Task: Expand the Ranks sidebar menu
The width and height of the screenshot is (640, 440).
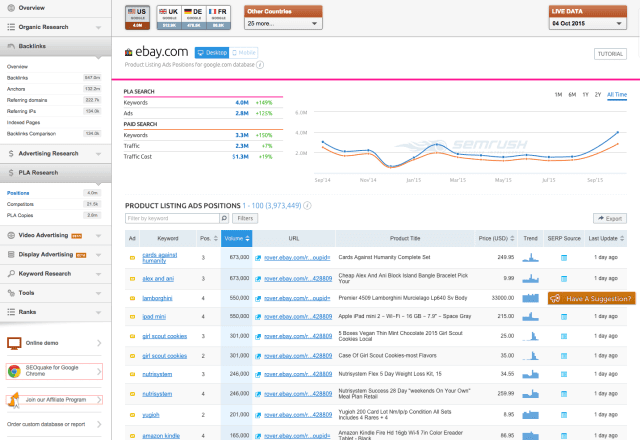Action: coord(55,312)
